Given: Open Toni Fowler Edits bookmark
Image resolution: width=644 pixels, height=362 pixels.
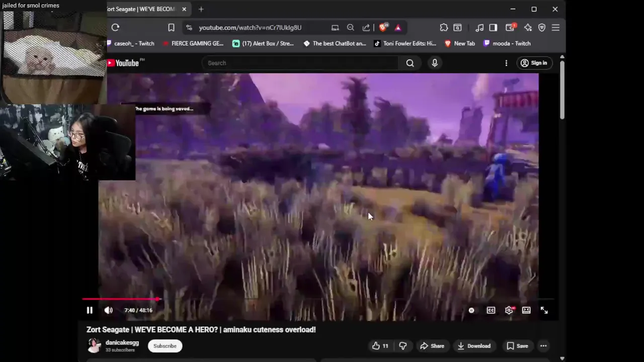Looking at the screenshot, I should (405, 43).
